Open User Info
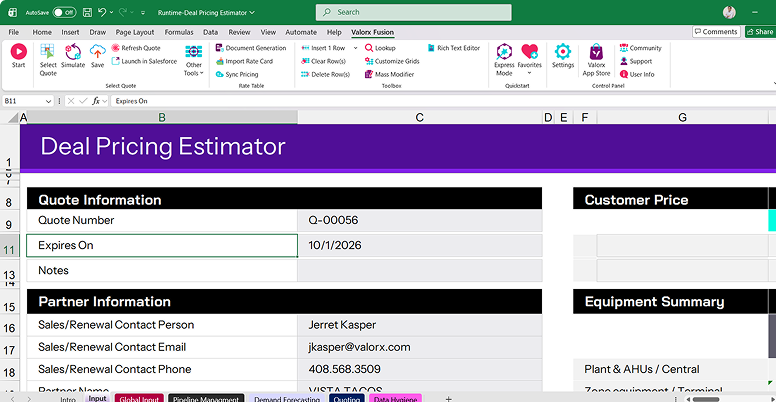 637,74
